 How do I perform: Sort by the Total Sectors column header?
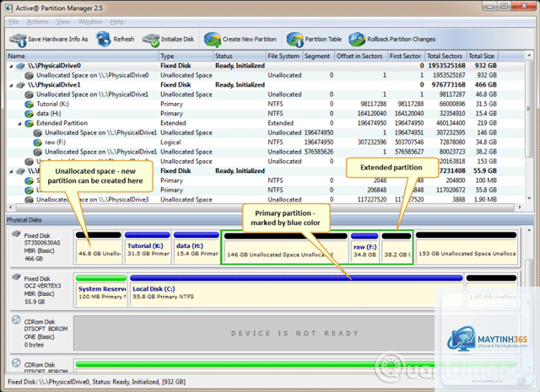click(x=445, y=56)
